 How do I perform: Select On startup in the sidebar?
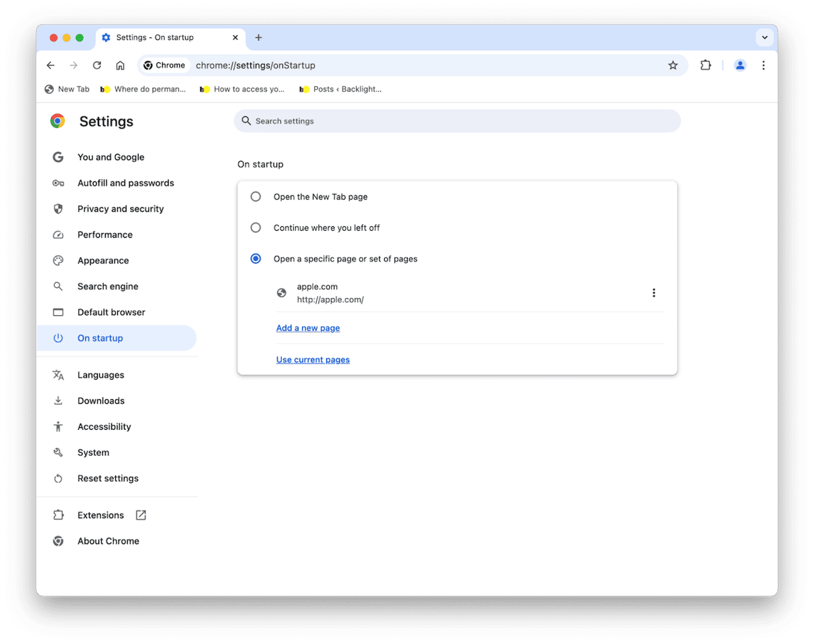116,338
